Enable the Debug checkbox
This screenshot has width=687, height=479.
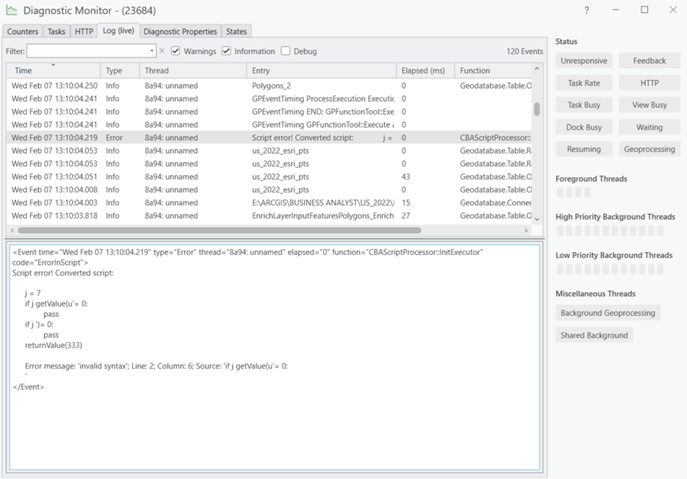(286, 51)
